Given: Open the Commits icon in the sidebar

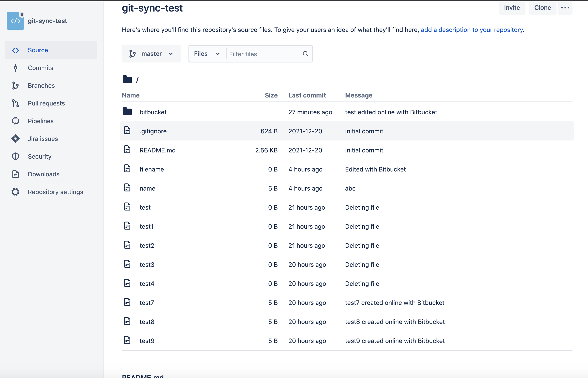Looking at the screenshot, I should click(16, 68).
